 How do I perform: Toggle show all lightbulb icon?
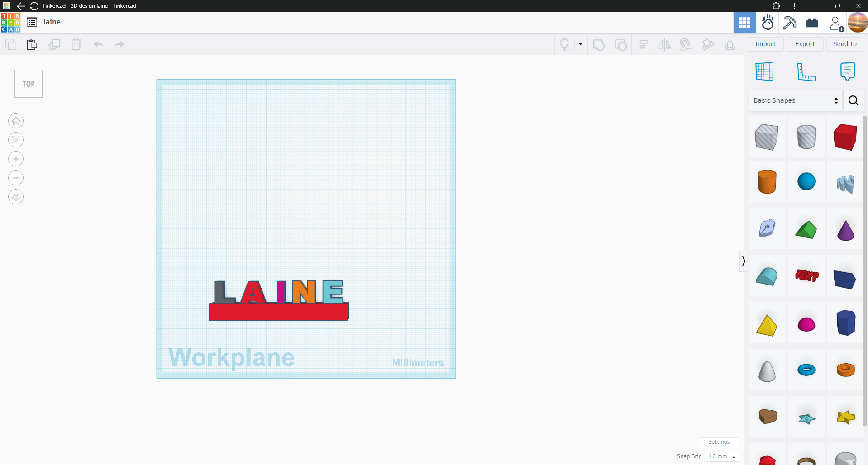(564, 44)
